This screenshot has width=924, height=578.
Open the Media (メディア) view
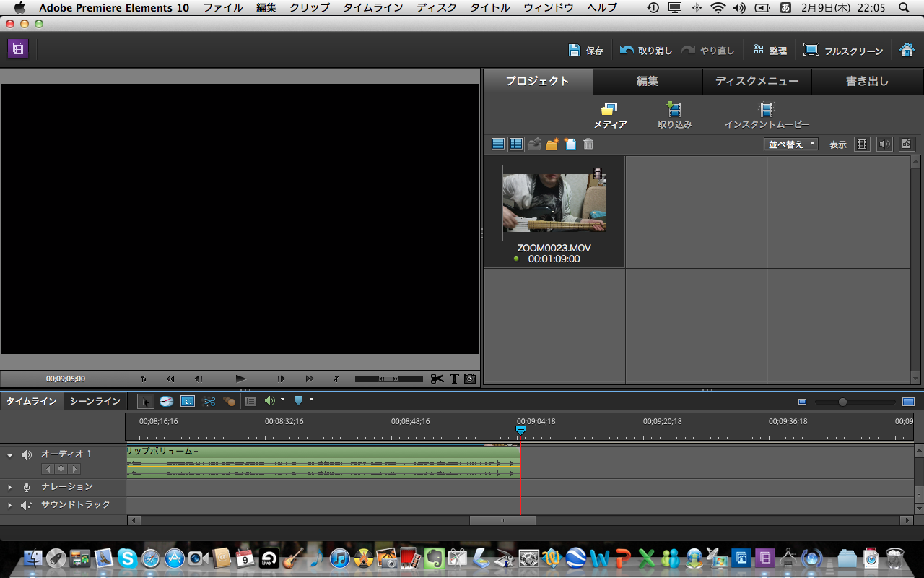tap(610, 116)
